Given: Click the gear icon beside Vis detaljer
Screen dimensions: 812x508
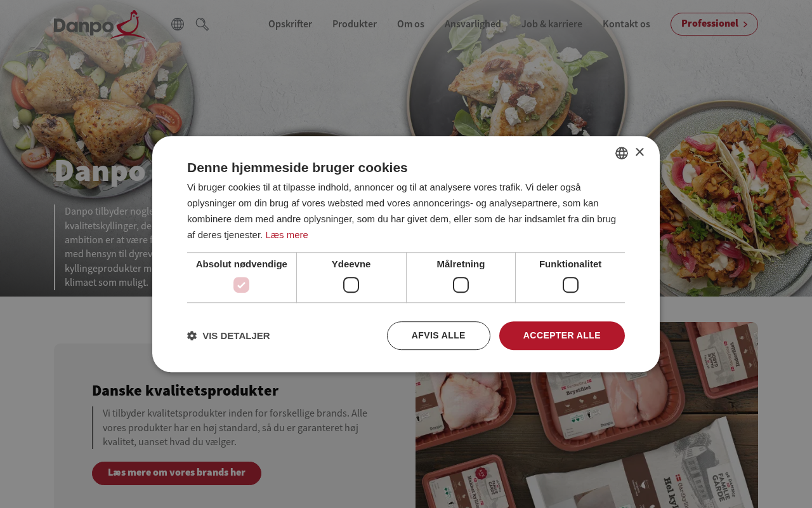Looking at the screenshot, I should pos(192,336).
